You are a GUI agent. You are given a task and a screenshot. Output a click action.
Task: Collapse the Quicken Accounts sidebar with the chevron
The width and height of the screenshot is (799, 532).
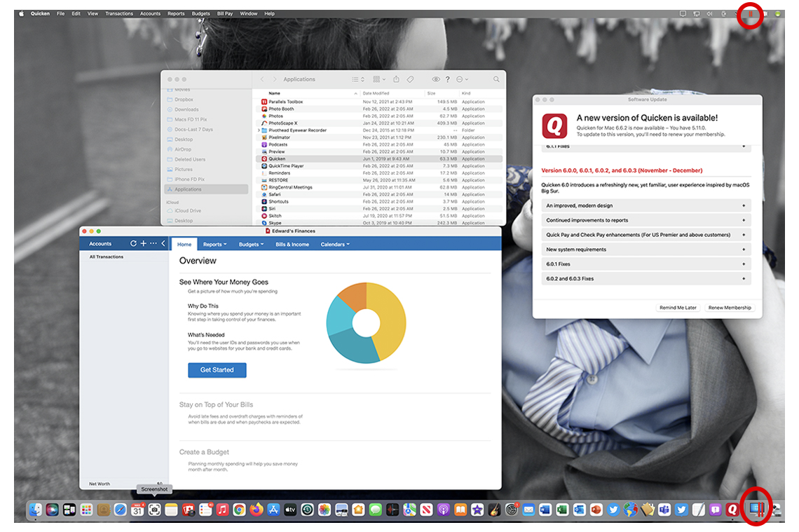point(163,244)
